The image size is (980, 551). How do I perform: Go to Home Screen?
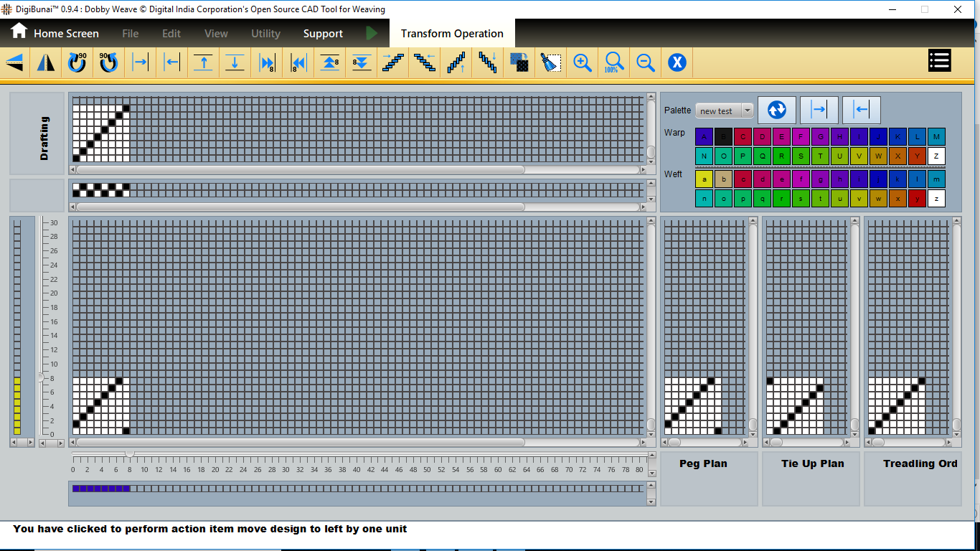pos(55,33)
